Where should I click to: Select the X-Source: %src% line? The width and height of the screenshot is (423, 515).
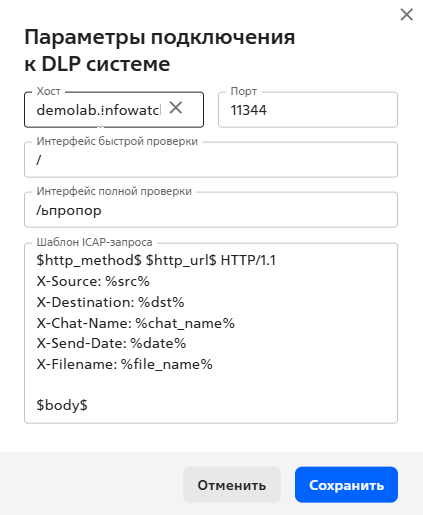click(x=93, y=281)
